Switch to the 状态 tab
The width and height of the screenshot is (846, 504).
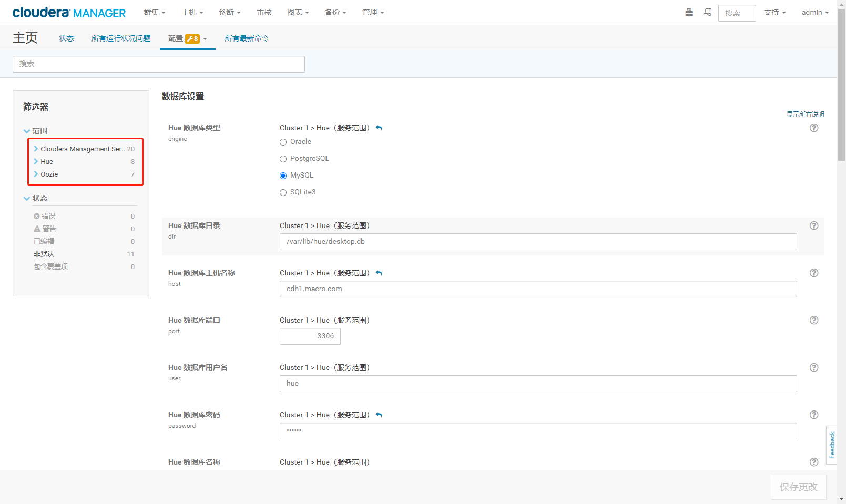(x=66, y=38)
